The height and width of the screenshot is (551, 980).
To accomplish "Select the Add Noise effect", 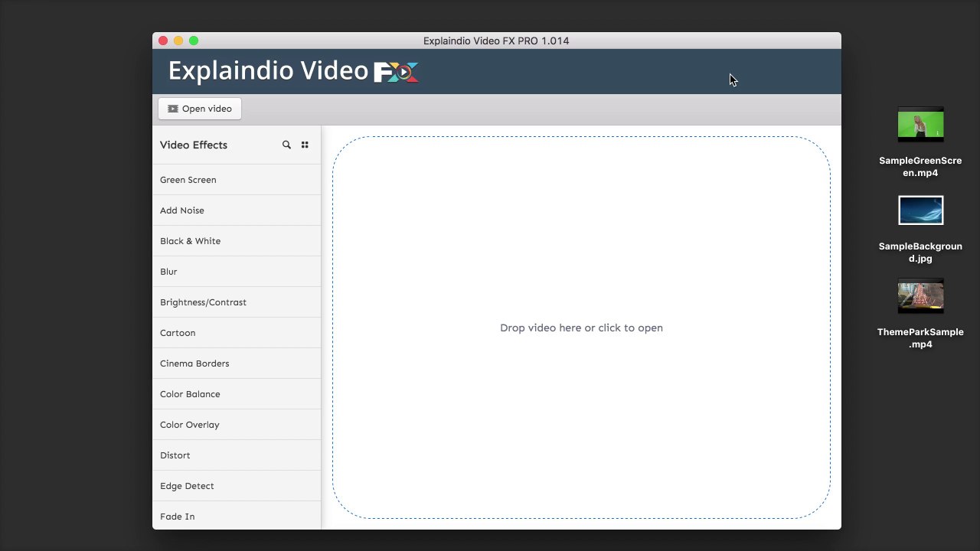I will [x=237, y=210].
